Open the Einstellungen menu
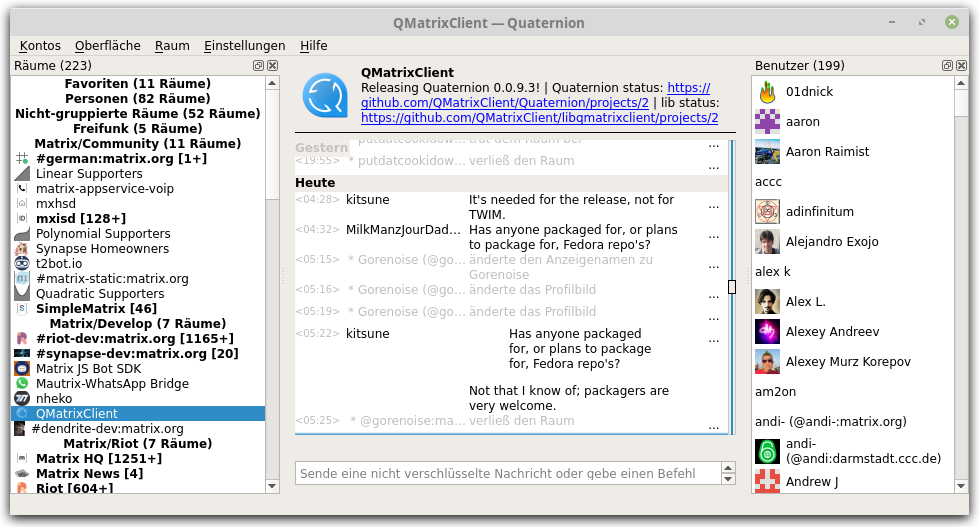Viewport: 979px width, 527px height. coord(244,46)
